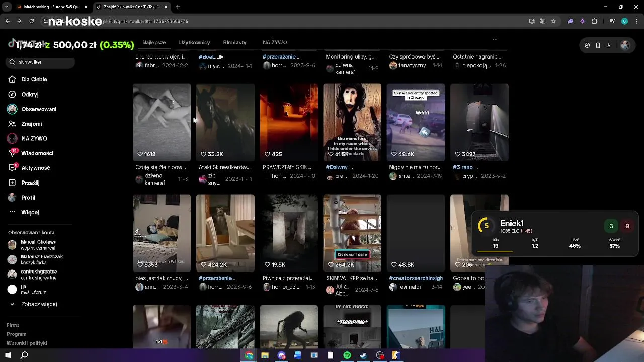Screen dimensions: 644x362
Task: Bookmark this page with star icon
Action: pyautogui.click(x=553, y=21)
